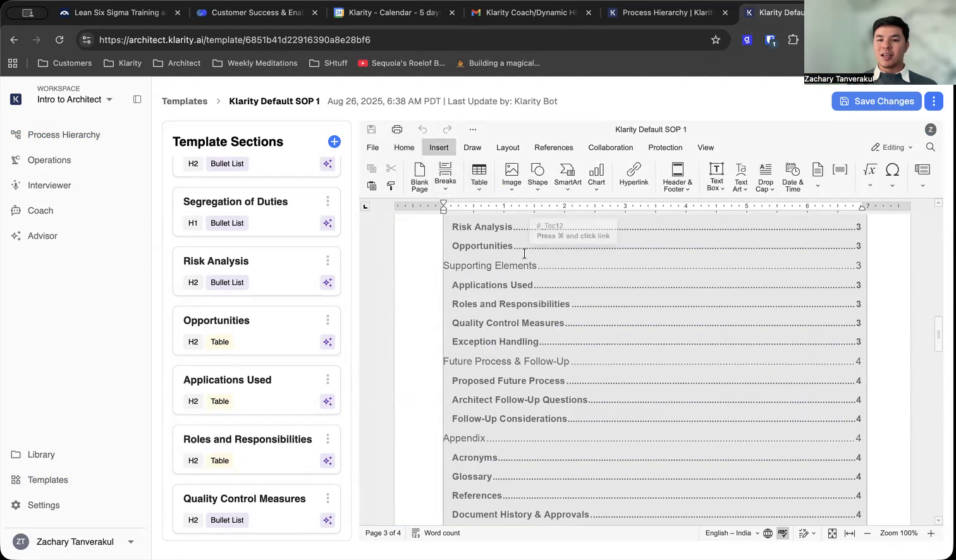956x560 pixels.
Task: Click the Paste clipboard icon
Action: tap(372, 186)
